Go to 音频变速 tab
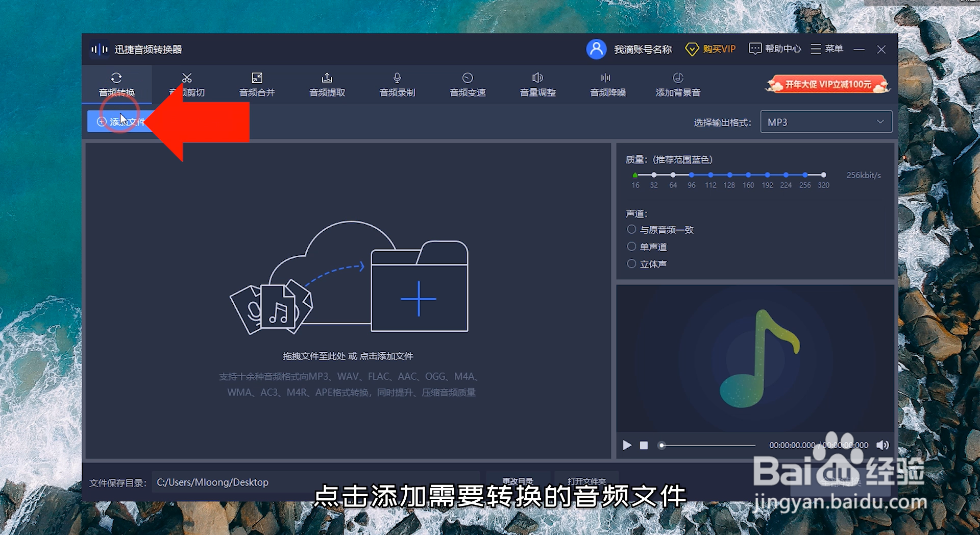Image resolution: width=980 pixels, height=535 pixels. tap(468, 85)
